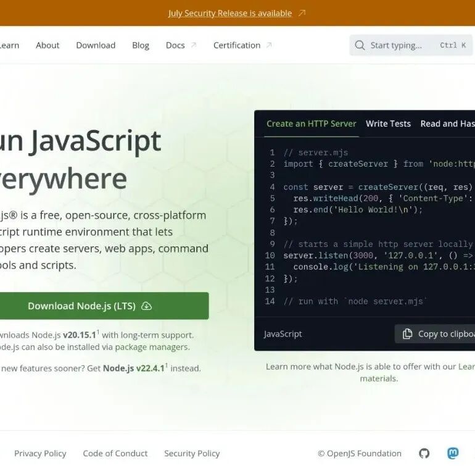The width and height of the screenshot is (475, 476).
Task: Click the clipboard copy icon
Action: pos(407,334)
